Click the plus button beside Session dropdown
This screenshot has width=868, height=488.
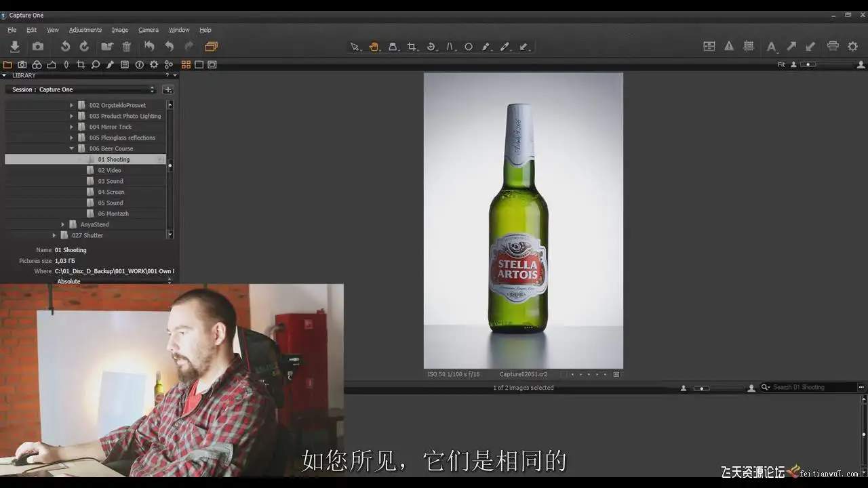[168, 89]
